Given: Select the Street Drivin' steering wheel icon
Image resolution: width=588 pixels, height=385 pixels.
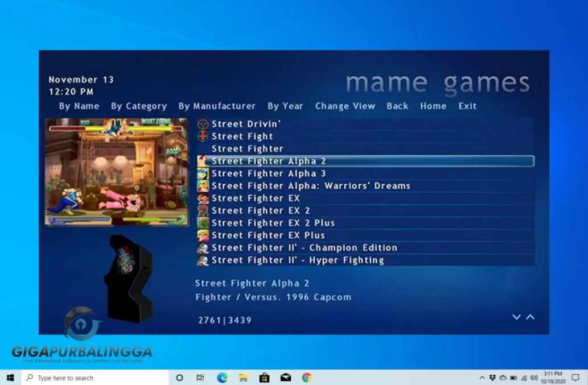Looking at the screenshot, I should click(x=203, y=123).
